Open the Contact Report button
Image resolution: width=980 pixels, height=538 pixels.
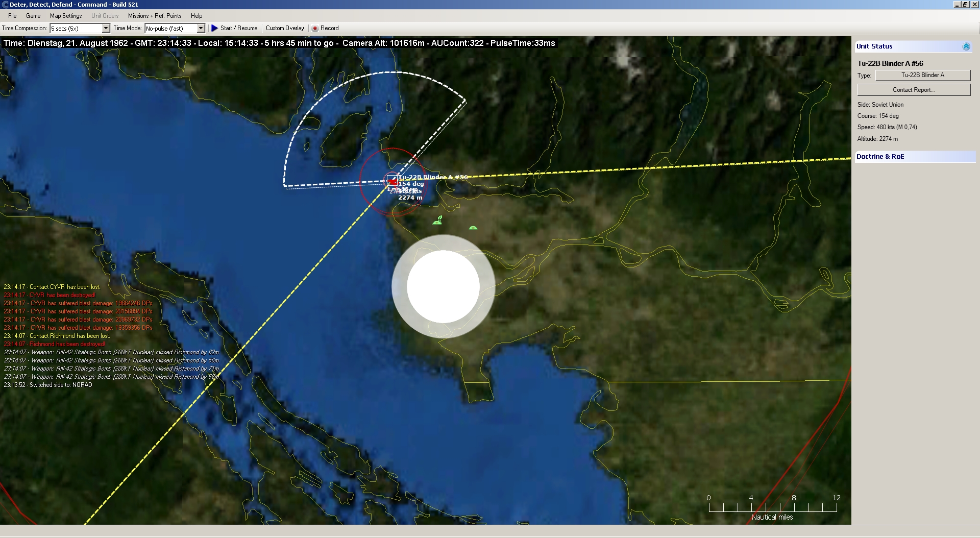pos(914,90)
